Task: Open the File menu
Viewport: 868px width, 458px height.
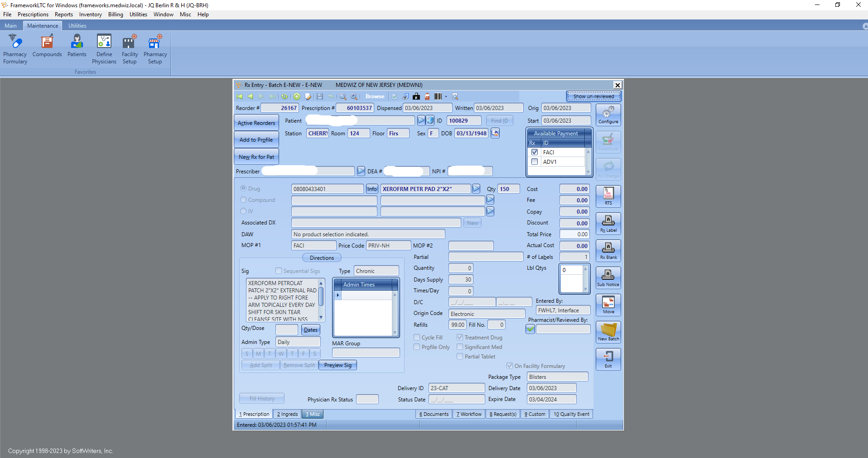Action: tap(7, 14)
